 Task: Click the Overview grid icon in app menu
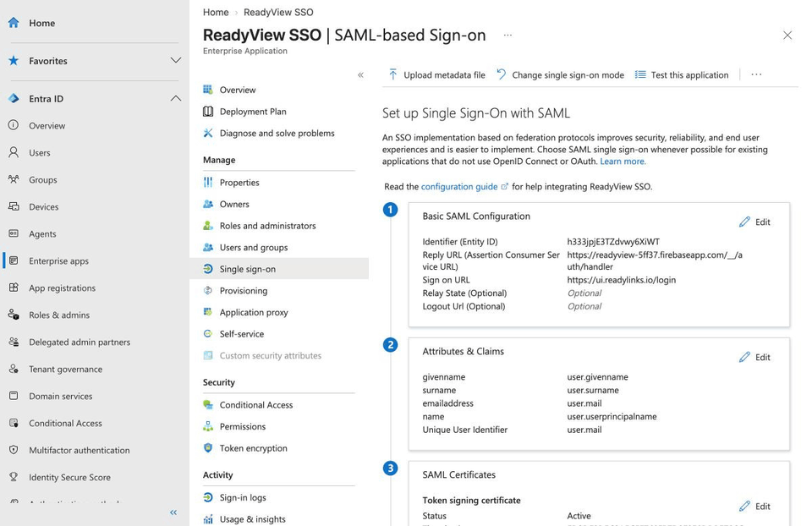coord(208,90)
